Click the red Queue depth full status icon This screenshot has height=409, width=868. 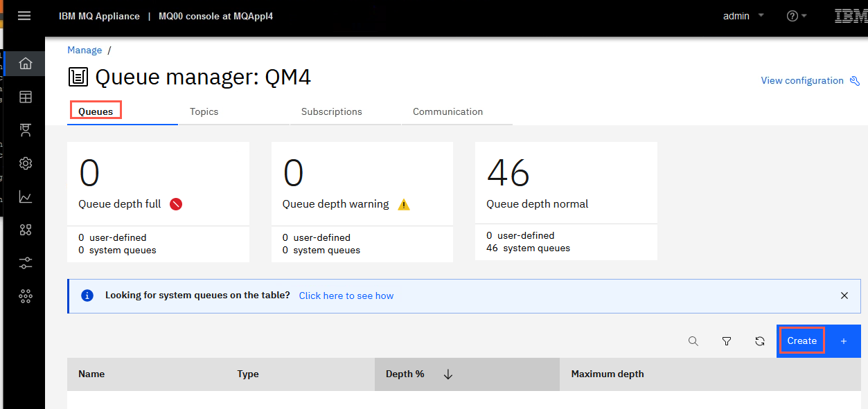pyautogui.click(x=176, y=204)
